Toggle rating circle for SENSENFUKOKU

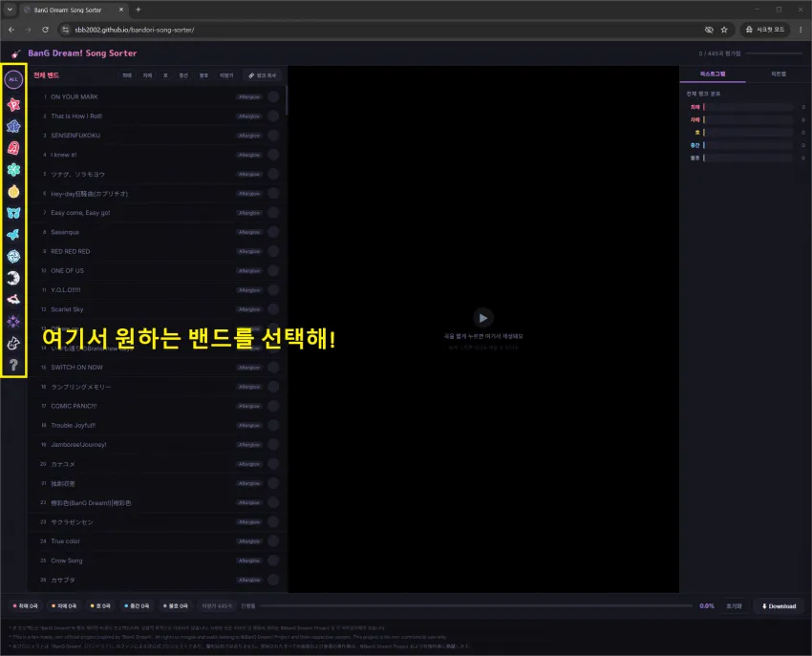[273, 136]
